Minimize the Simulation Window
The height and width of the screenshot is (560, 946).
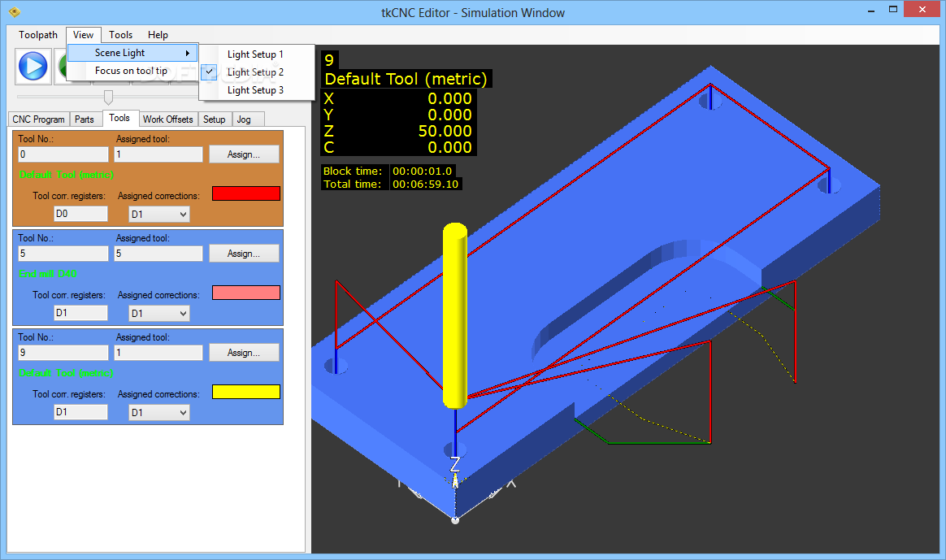pos(872,11)
